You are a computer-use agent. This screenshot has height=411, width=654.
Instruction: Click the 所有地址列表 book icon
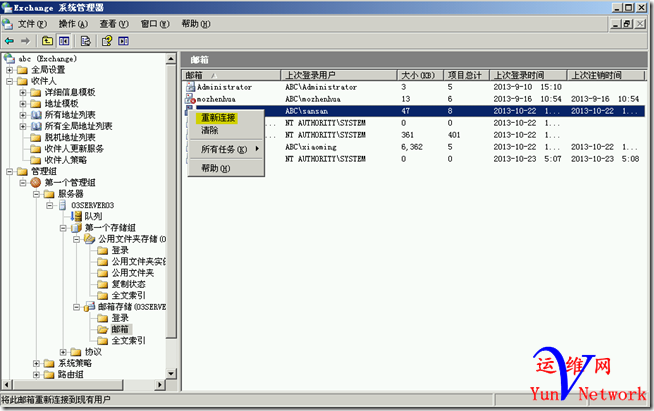tap(36, 115)
